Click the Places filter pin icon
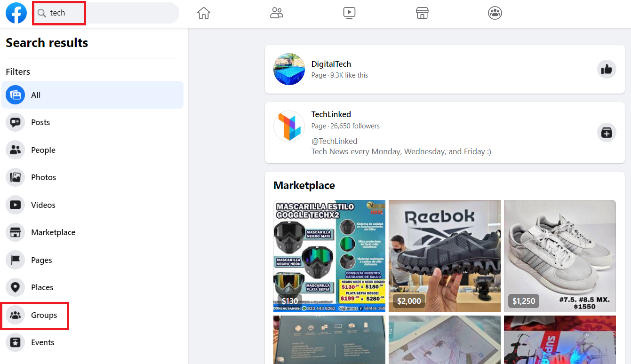631x364 pixels. click(16, 287)
